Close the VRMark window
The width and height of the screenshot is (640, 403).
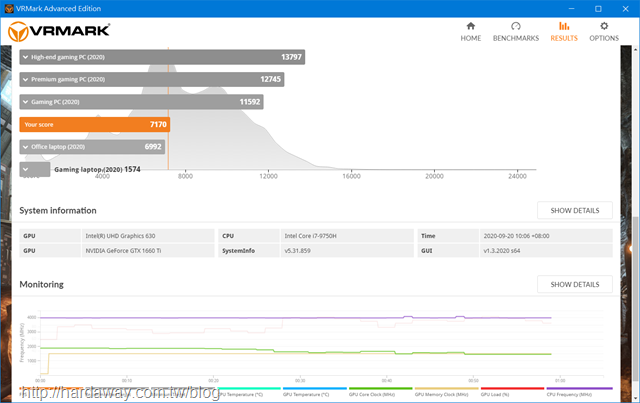point(625,9)
